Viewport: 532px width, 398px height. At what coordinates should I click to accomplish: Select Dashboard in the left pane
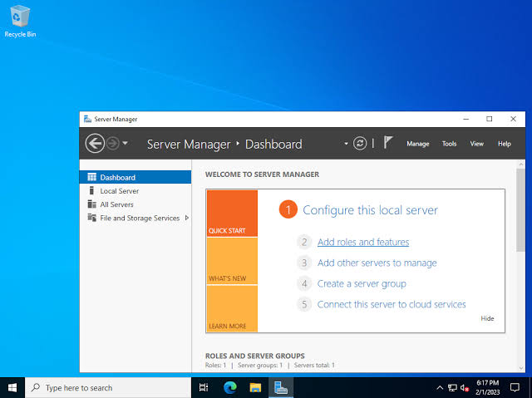pos(135,177)
